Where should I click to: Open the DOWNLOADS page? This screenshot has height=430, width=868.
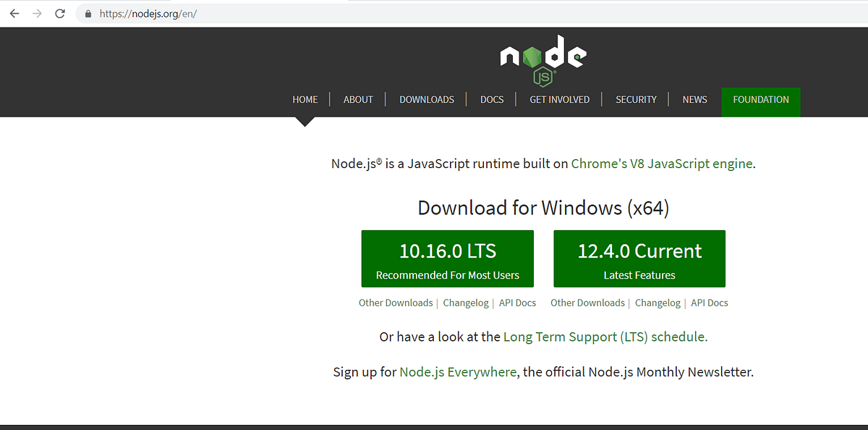tap(427, 99)
